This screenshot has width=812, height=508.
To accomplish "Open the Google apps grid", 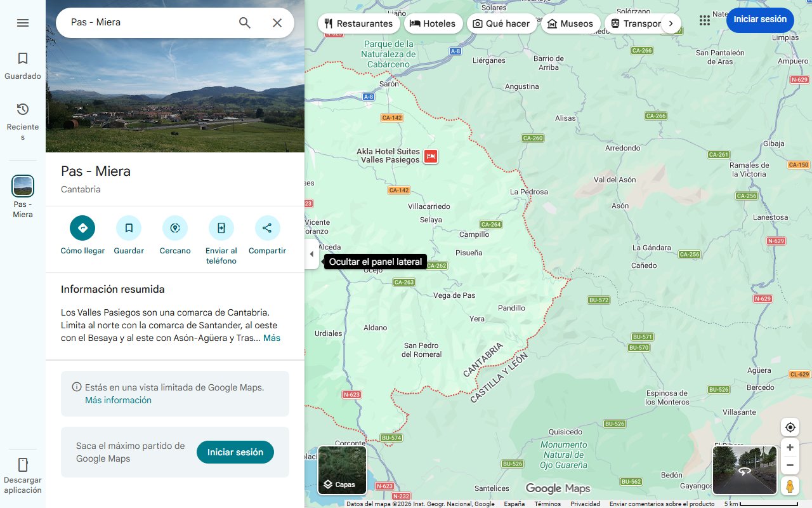I will click(704, 20).
